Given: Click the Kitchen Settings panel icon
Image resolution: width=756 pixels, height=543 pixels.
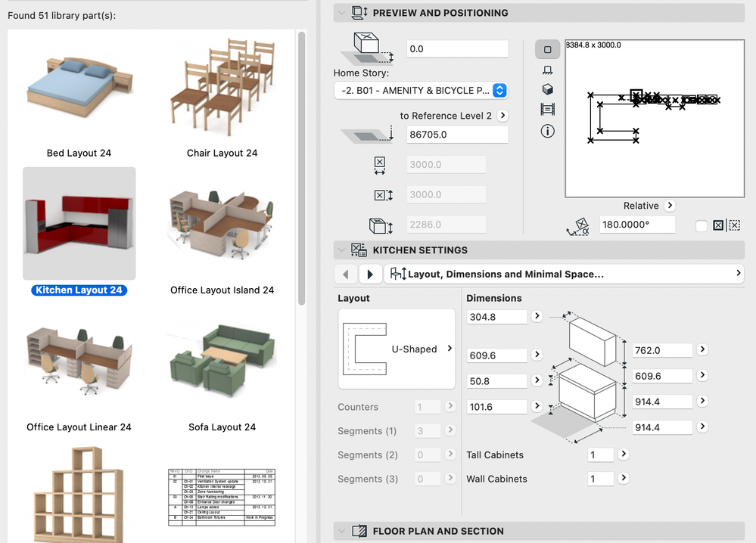Looking at the screenshot, I should (359, 250).
